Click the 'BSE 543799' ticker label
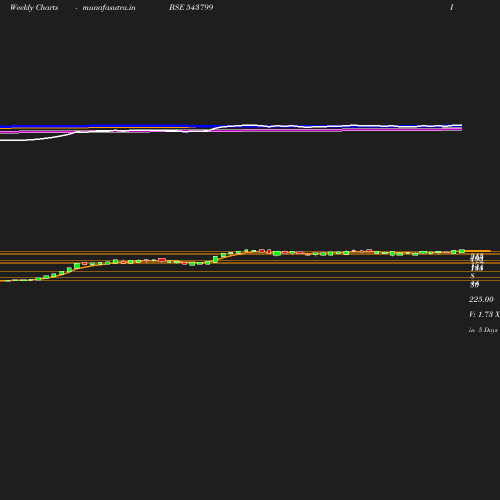Screen dimensions: 500x500 coord(191,7)
